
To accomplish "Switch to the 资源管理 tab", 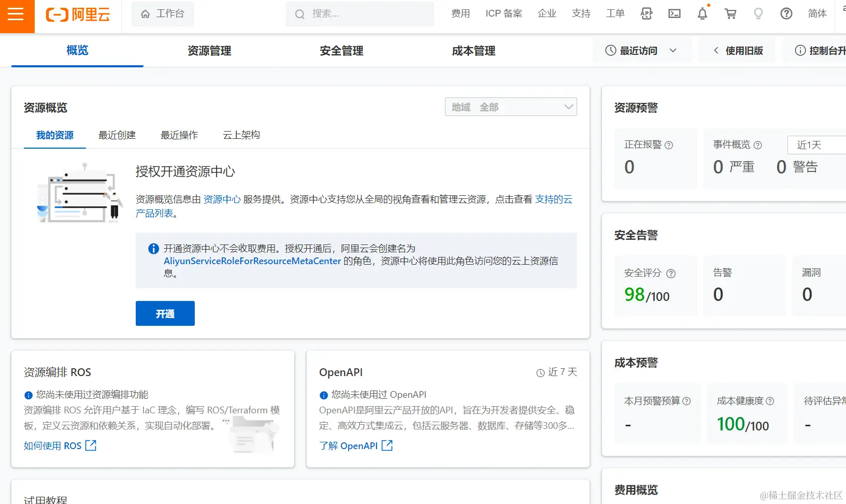I will click(x=209, y=51).
